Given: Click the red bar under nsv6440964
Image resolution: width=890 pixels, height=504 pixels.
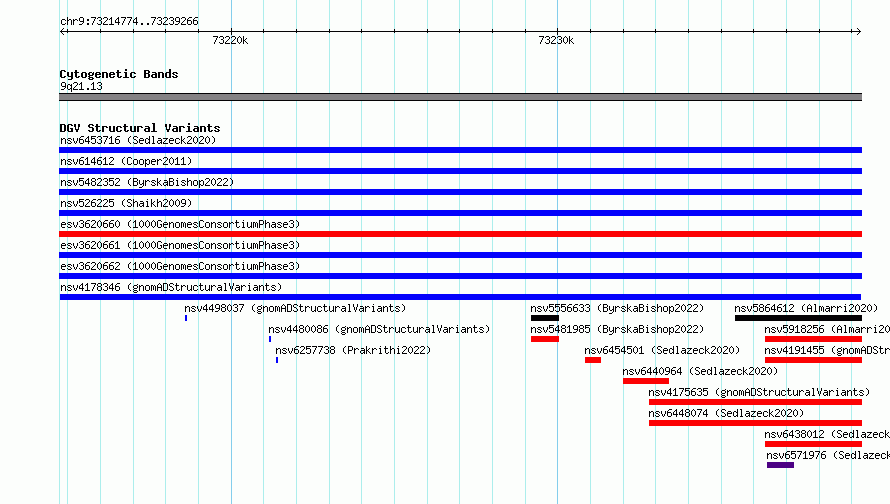Looking at the screenshot, I should click(x=646, y=381).
